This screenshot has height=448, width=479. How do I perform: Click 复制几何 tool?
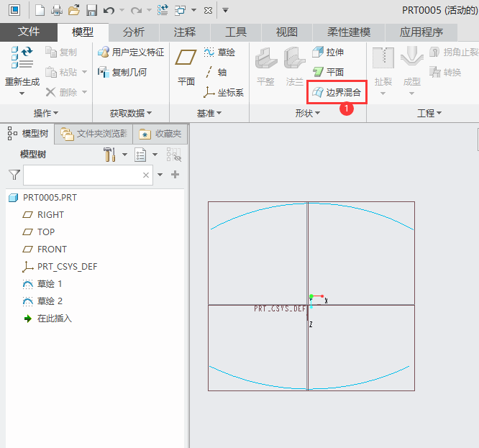[122, 73]
